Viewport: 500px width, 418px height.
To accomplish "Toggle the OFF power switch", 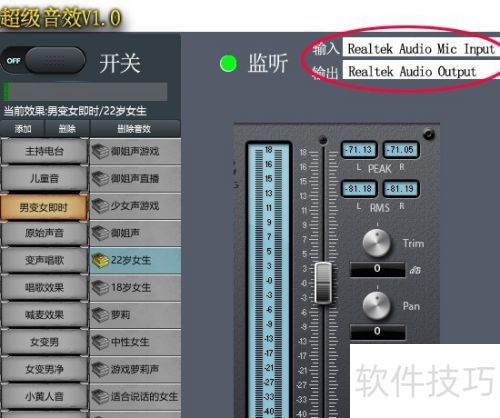I will [x=43, y=61].
